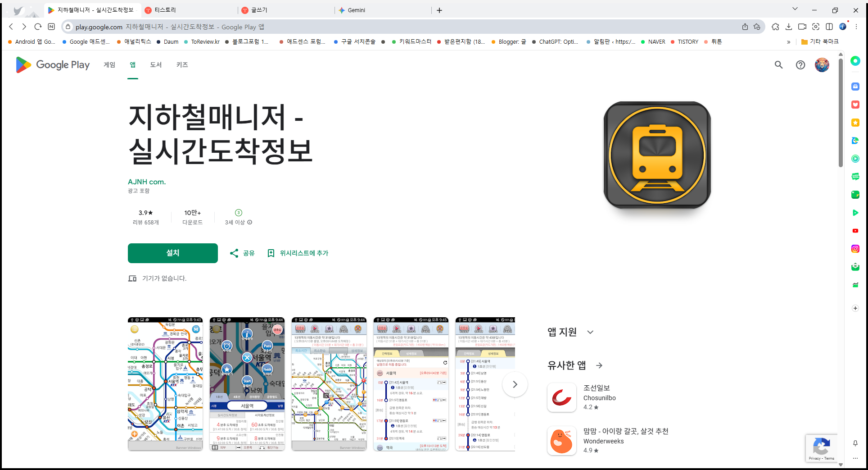Open Instagram from the sidebar
868x470 pixels.
click(x=855, y=248)
